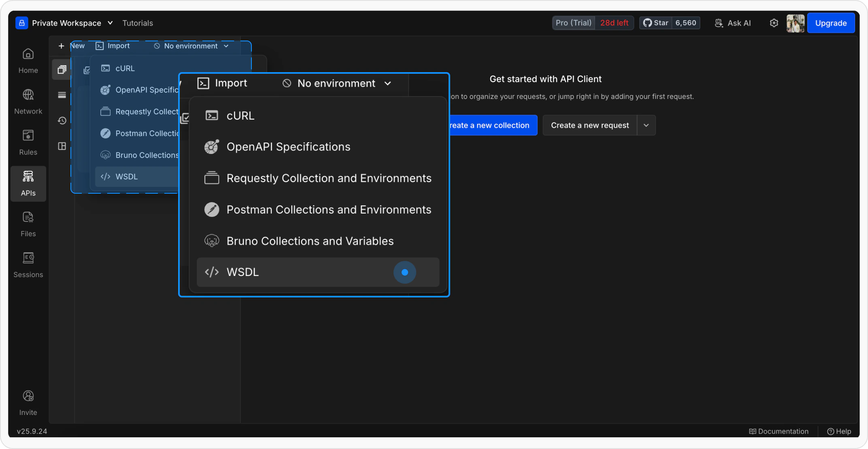Select WSDL from the import menu
868x449 pixels.
(242, 272)
